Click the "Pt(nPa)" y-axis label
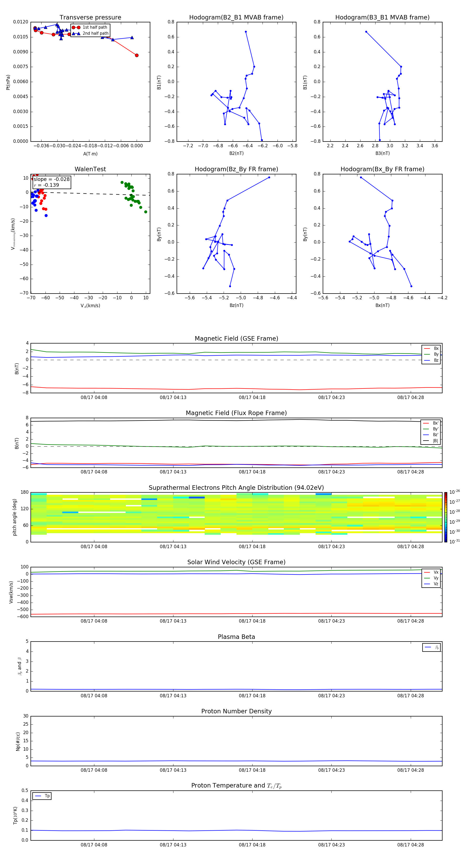The width and height of the screenshot is (473, 868). click(8, 82)
